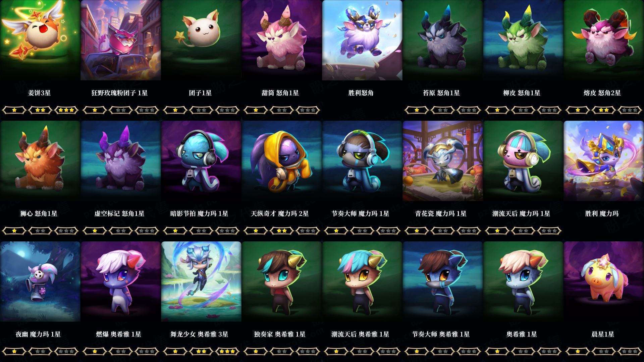Screen dimensions: 644x362
Task: Select the 姜饼3星 character portrait
Action: pos(40,40)
